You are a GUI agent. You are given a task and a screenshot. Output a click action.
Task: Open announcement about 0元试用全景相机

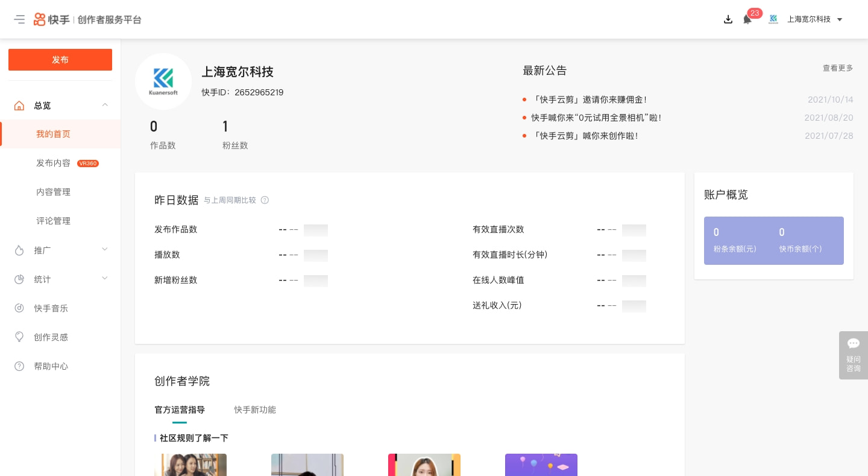[x=596, y=118]
